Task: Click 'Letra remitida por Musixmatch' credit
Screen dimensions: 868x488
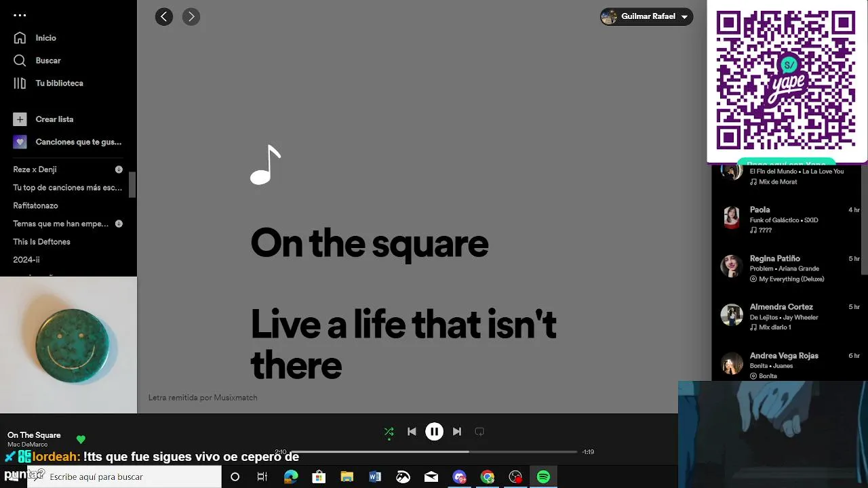Action: pos(203,398)
